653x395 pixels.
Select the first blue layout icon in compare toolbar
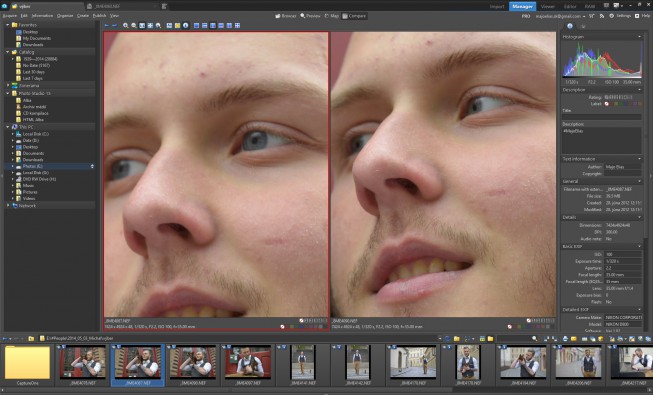click(x=197, y=25)
